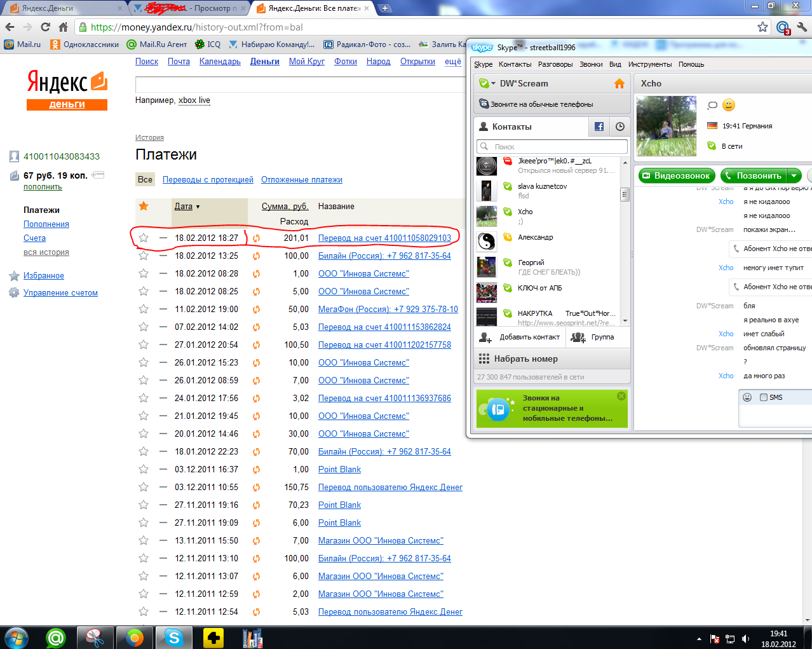Enable the SMS checkbox in Skype chat

tap(764, 397)
